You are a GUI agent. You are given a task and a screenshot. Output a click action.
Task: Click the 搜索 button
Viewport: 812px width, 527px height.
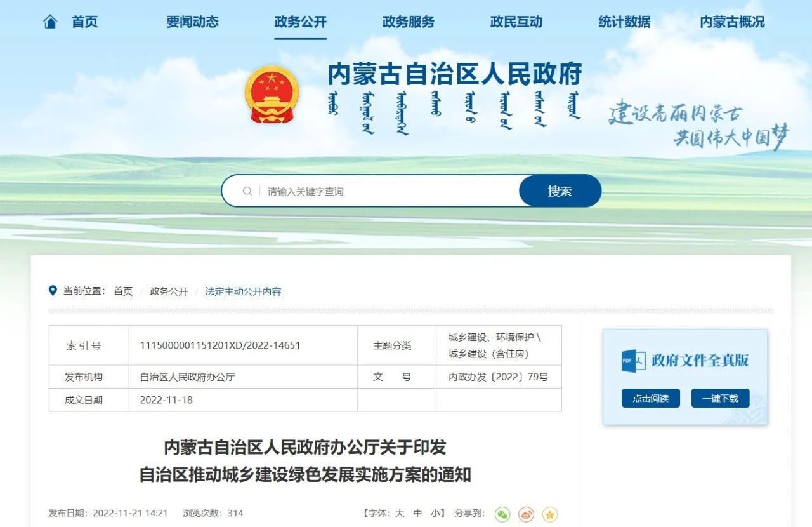tap(560, 191)
